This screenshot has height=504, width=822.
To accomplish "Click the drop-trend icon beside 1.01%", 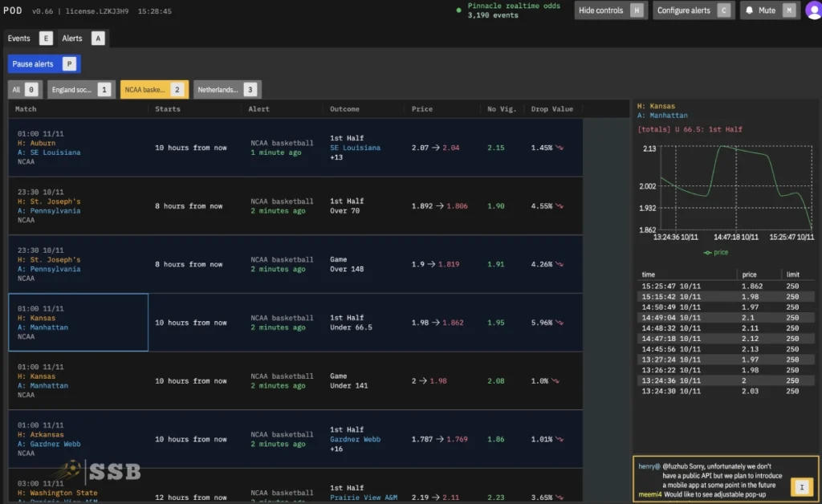I will click(x=560, y=439).
